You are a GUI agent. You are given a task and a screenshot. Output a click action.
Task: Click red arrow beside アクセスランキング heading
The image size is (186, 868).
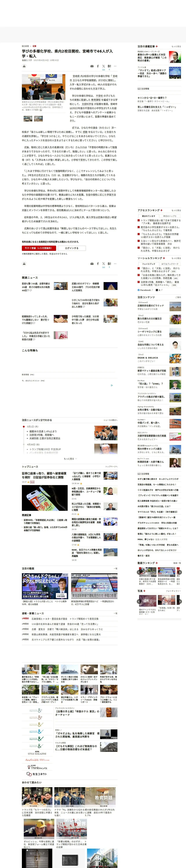tap(161, 210)
